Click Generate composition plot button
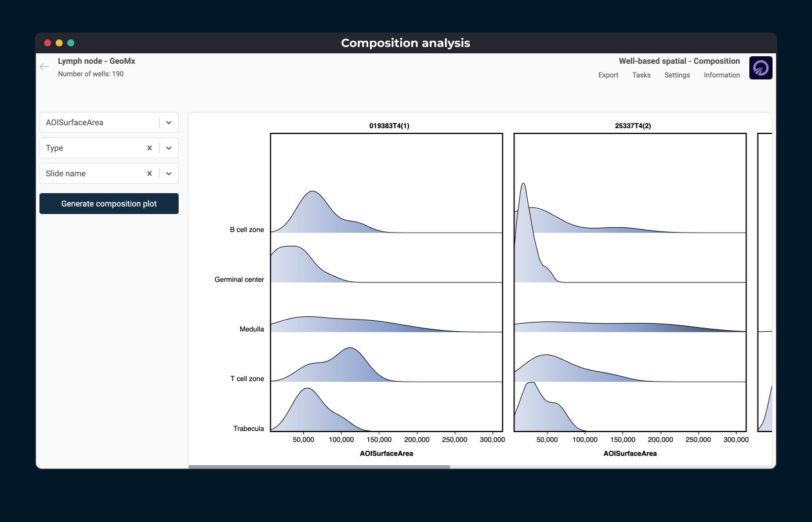The image size is (812, 522). 109,204
